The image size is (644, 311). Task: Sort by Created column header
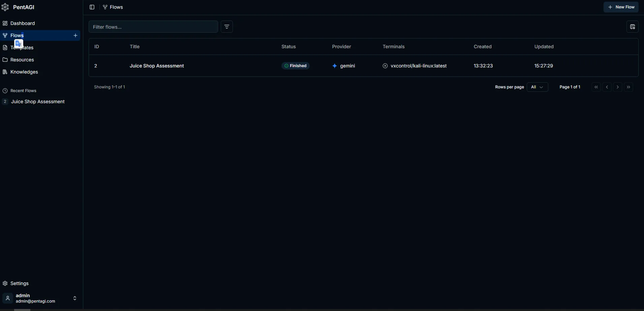pyautogui.click(x=483, y=47)
